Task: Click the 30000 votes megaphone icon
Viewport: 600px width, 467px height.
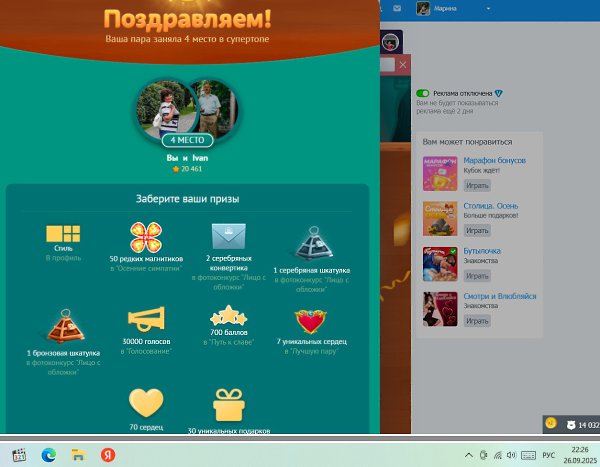Action: click(146, 319)
